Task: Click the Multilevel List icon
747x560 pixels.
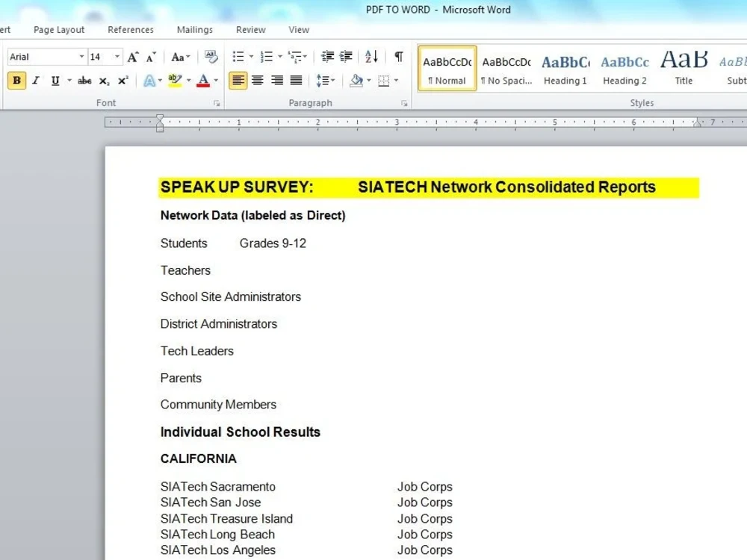Action: tap(295, 57)
